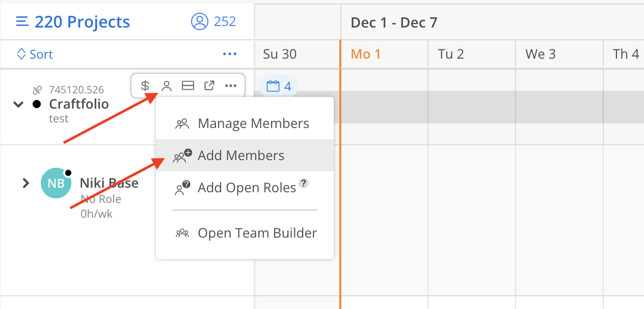Open the Craftfolio toolbar three-dot menu

point(231,86)
